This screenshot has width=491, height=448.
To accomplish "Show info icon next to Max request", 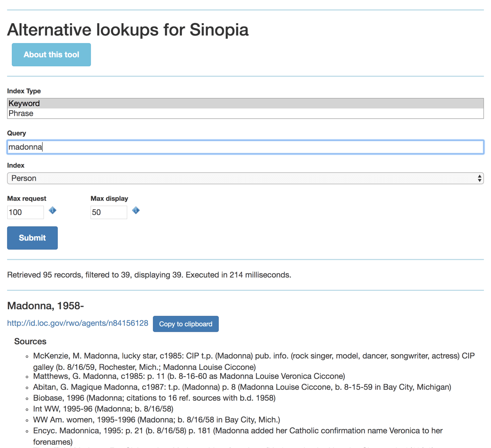I will point(52,210).
